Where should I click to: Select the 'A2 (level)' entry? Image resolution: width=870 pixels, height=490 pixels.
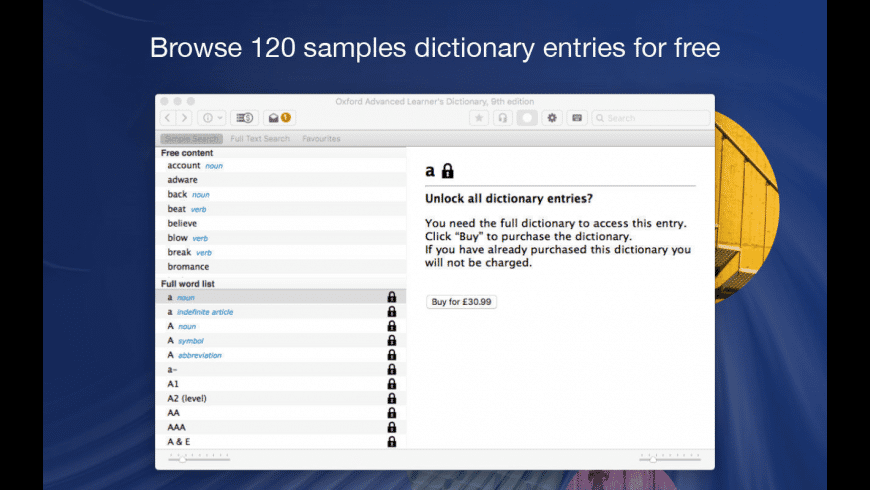click(281, 398)
